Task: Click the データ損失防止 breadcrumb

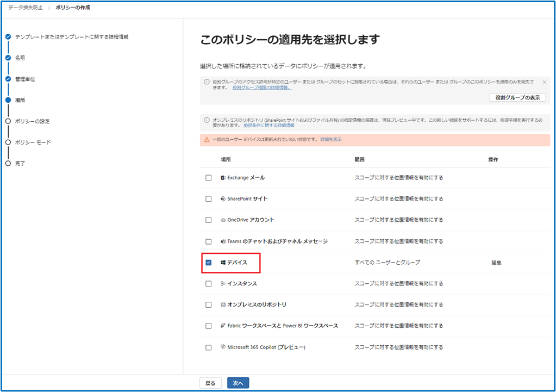Action: (x=26, y=8)
